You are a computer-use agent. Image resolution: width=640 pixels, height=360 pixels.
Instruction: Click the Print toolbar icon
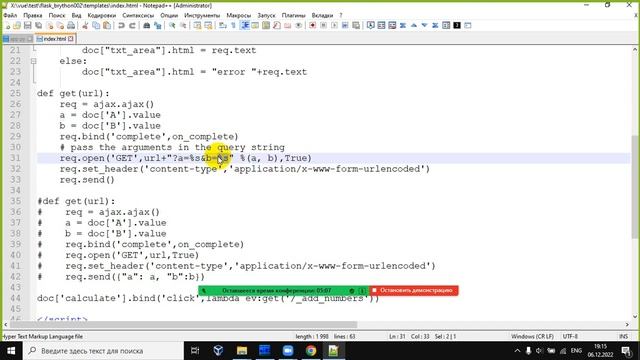coord(71,25)
